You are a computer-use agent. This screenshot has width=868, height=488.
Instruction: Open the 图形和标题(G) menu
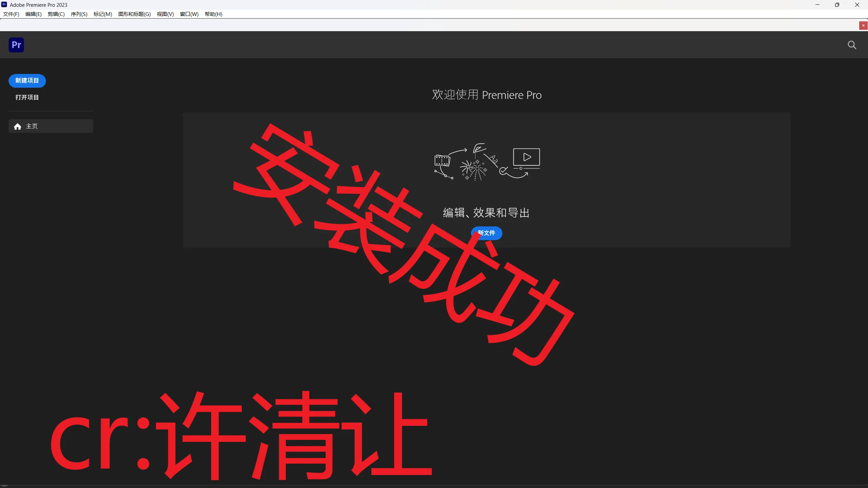click(135, 14)
